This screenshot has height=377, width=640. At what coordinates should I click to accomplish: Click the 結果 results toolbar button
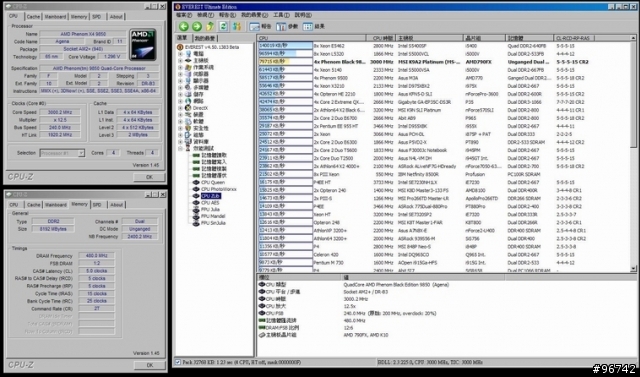[x=313, y=26]
